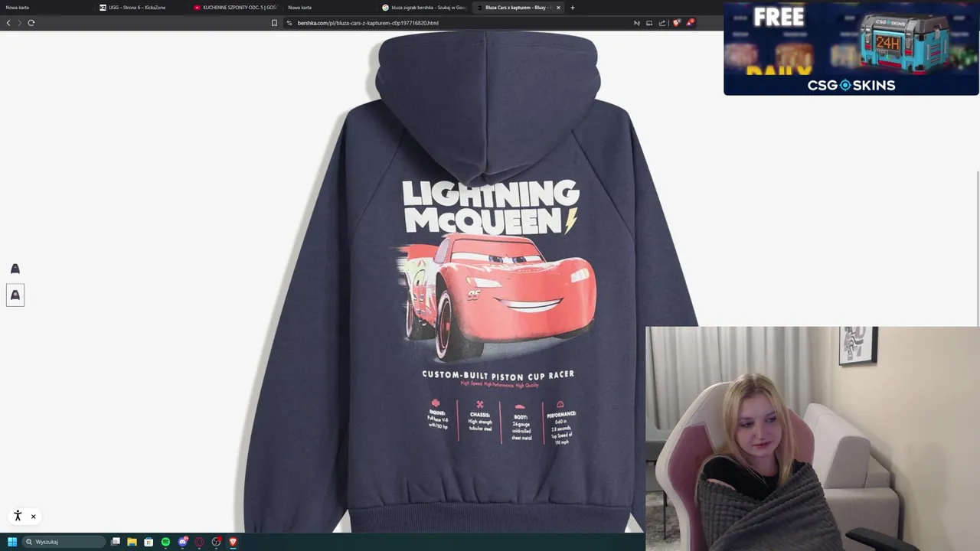Click the page vertical scrollbar

(x=977, y=246)
